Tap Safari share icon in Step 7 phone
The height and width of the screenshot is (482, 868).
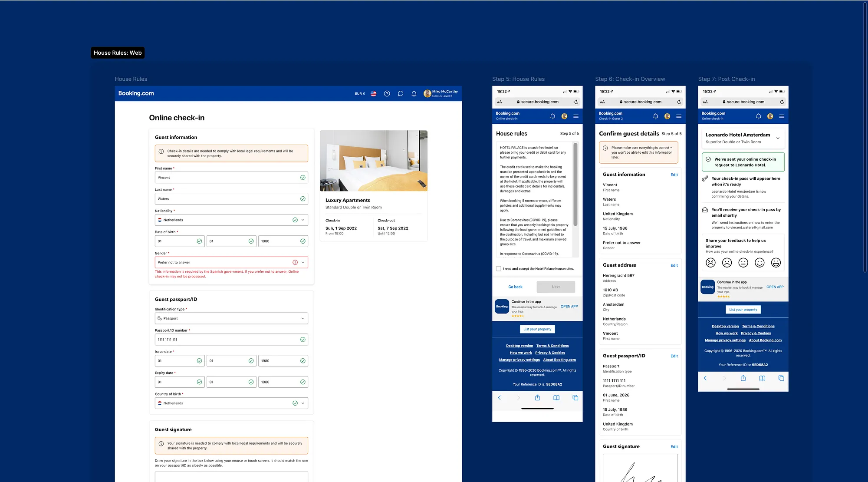click(x=743, y=378)
